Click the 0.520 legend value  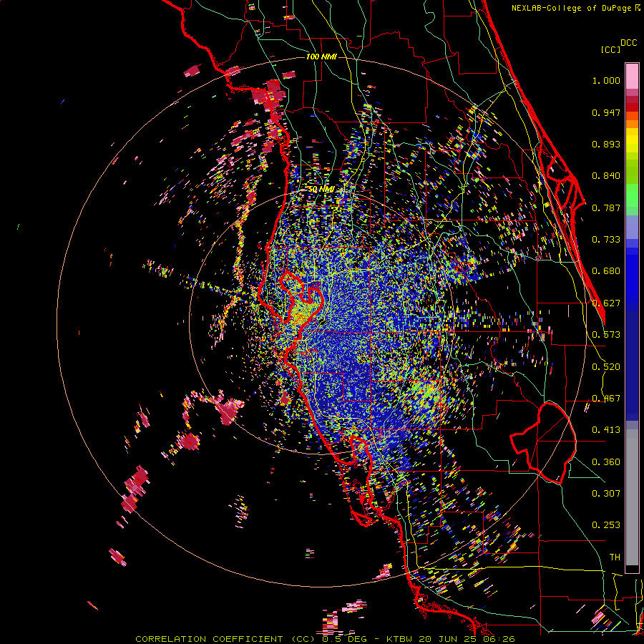point(606,367)
